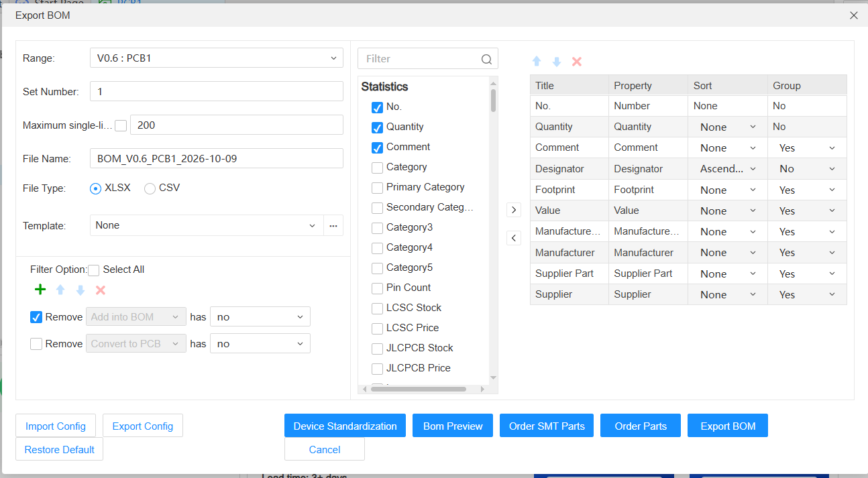
Task: Open Sort dropdown for Quantity row
Action: pos(728,127)
